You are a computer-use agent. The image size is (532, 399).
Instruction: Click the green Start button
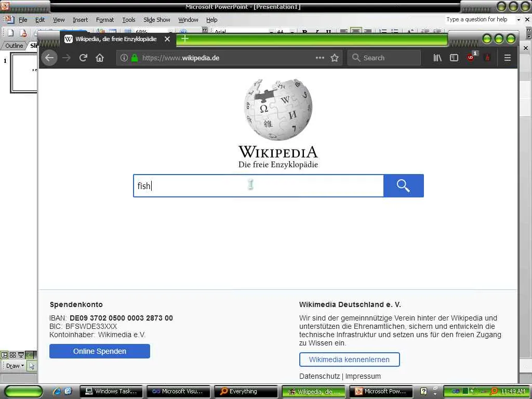(23, 391)
